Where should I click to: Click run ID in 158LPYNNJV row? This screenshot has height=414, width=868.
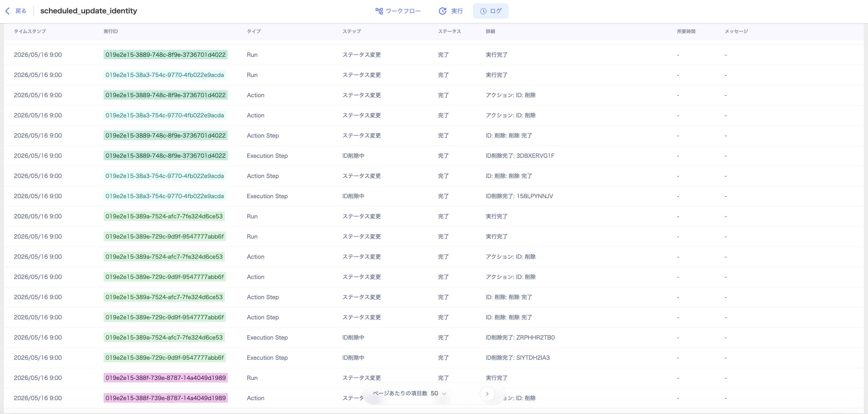click(165, 196)
